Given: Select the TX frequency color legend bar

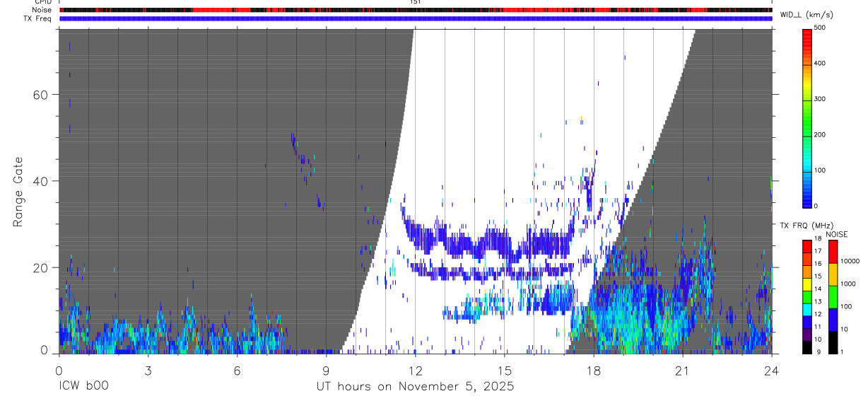Looking at the screenshot, I should click(807, 297).
